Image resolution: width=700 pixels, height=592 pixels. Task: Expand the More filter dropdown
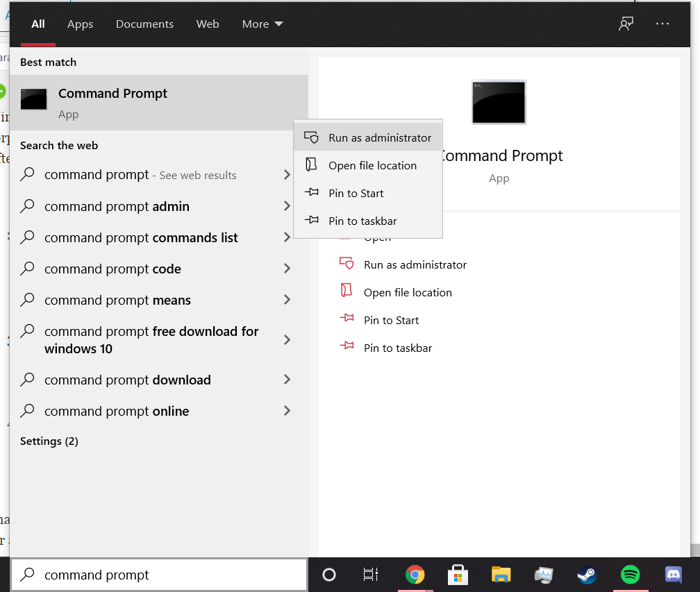pyautogui.click(x=262, y=24)
